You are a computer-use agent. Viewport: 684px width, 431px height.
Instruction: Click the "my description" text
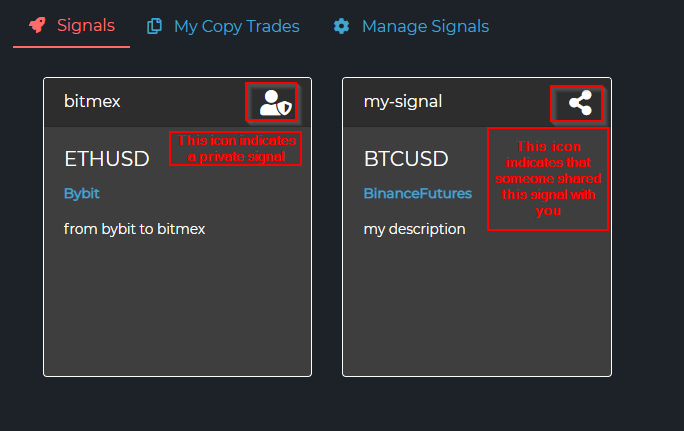click(414, 229)
